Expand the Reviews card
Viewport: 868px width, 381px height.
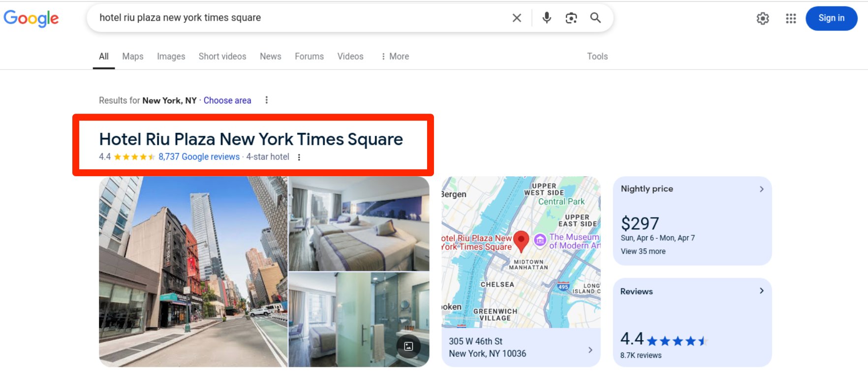click(x=761, y=291)
